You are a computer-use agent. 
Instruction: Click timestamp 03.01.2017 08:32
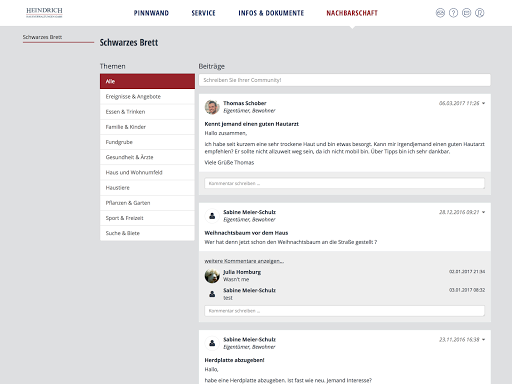tap(467, 290)
